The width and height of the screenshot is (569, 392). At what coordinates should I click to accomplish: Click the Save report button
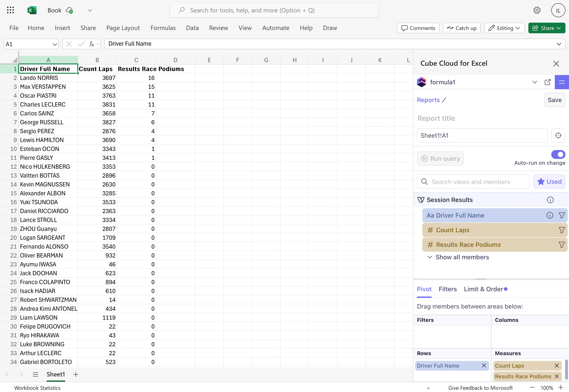click(x=555, y=100)
